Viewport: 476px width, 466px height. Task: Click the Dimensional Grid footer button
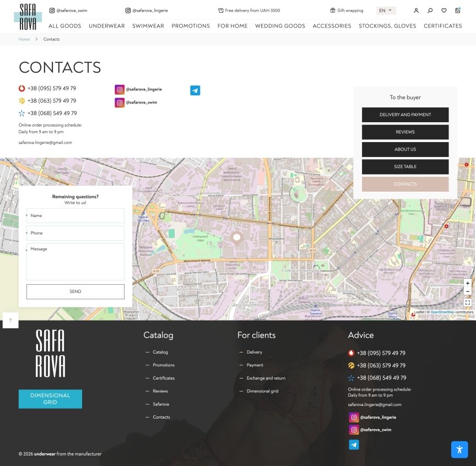(50, 399)
